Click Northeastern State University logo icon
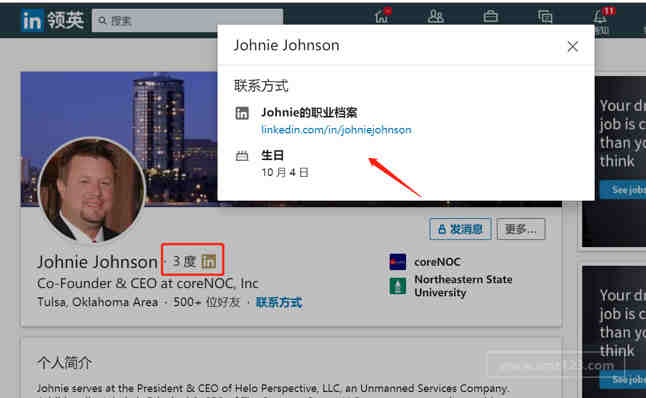 397,286
